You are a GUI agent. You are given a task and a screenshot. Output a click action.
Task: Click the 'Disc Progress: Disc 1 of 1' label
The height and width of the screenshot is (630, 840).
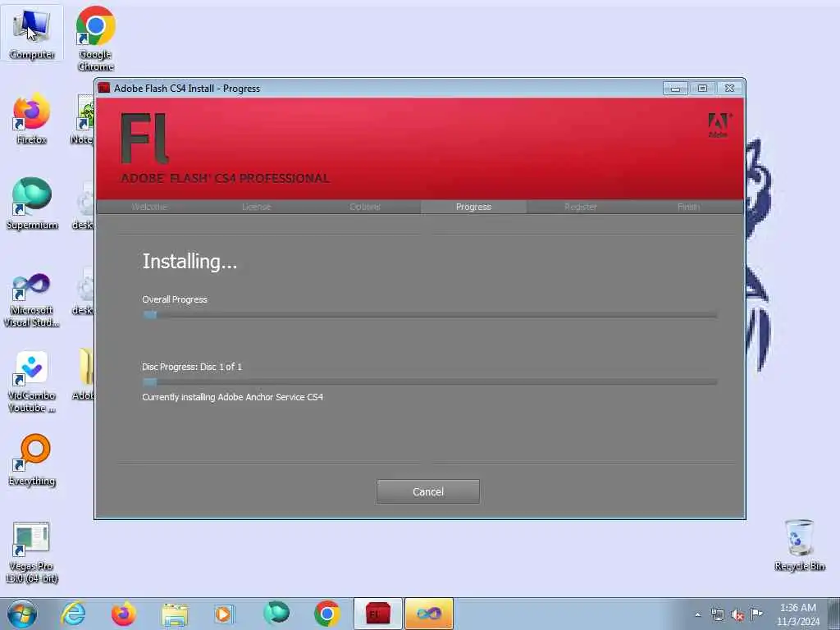(192, 367)
